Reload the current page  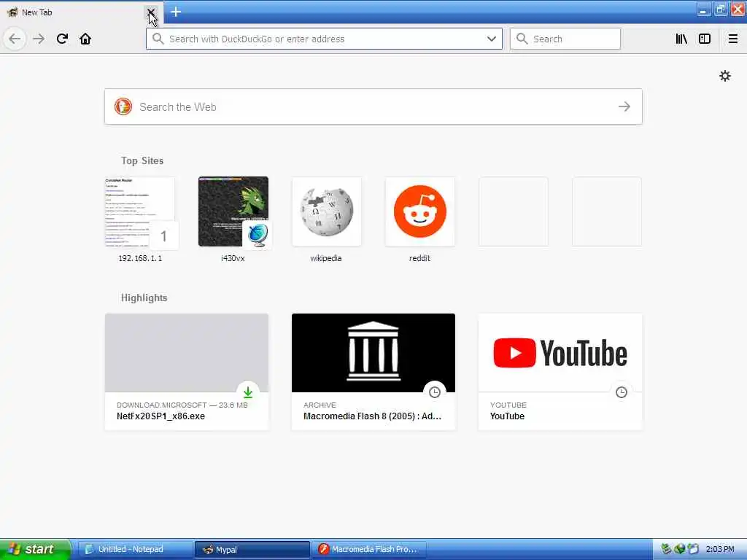coord(62,39)
